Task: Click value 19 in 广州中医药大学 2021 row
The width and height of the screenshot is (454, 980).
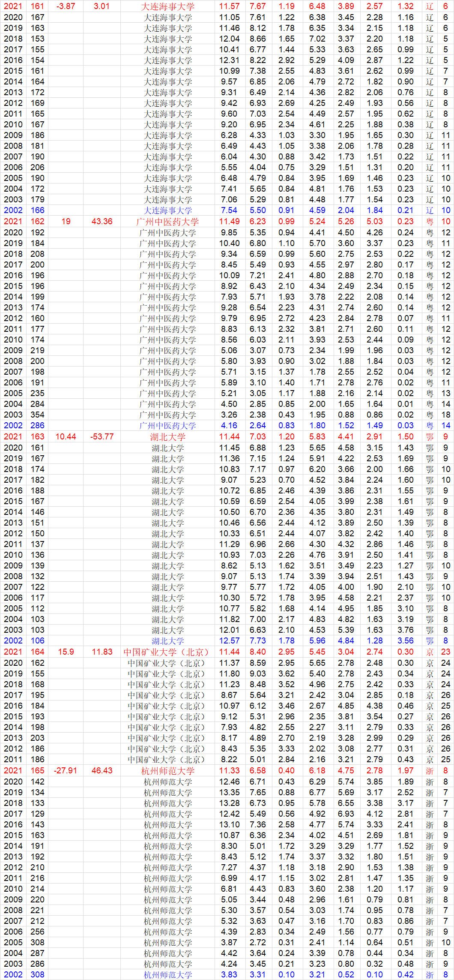Action: [x=66, y=222]
